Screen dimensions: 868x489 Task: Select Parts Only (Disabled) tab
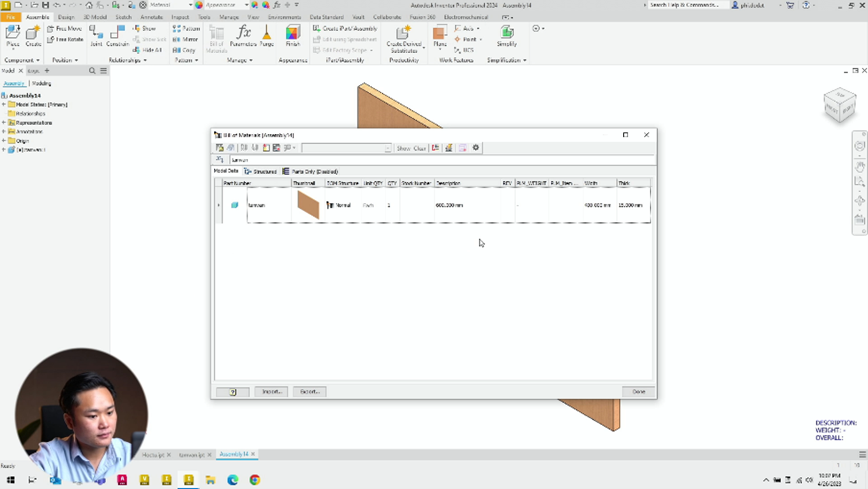310,172
